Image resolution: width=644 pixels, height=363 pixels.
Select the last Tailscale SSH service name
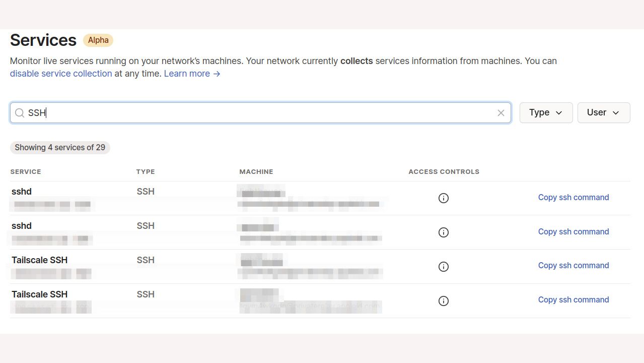(x=39, y=294)
